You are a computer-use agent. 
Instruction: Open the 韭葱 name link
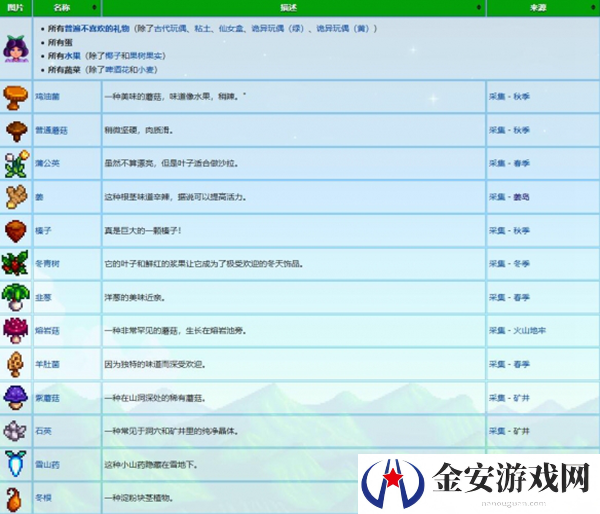(x=43, y=297)
